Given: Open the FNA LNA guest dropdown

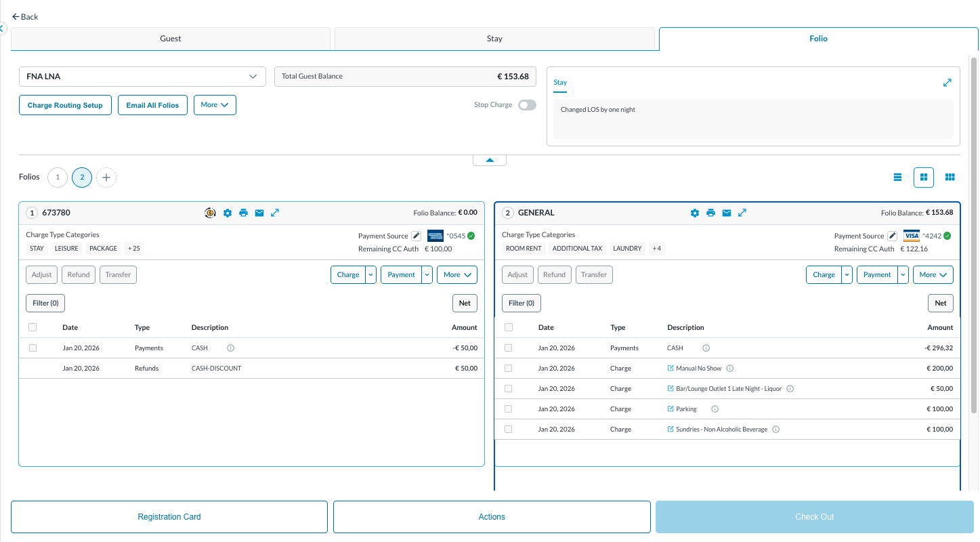Looking at the screenshot, I should [x=142, y=77].
